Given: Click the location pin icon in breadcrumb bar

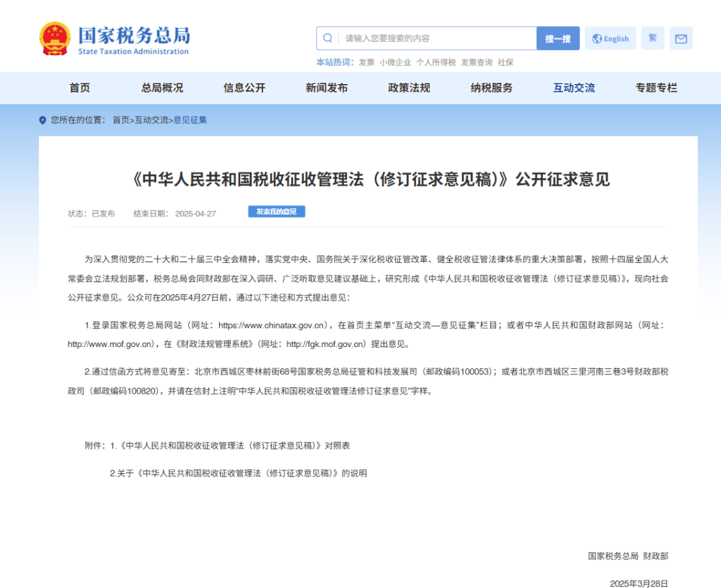Looking at the screenshot, I should pos(41,120).
